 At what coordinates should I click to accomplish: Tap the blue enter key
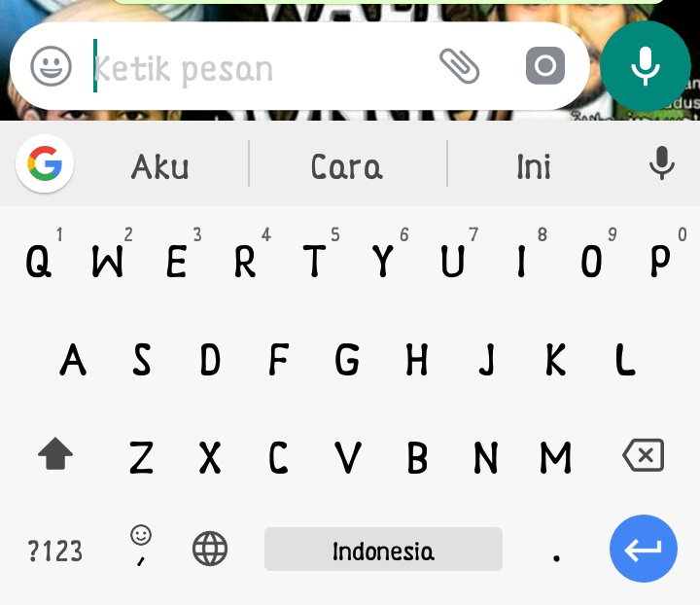point(644,549)
